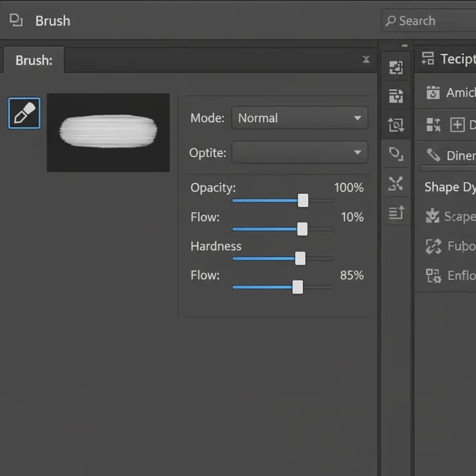Switch to the Brush: tab
This screenshot has width=476, height=476.
[x=34, y=61]
